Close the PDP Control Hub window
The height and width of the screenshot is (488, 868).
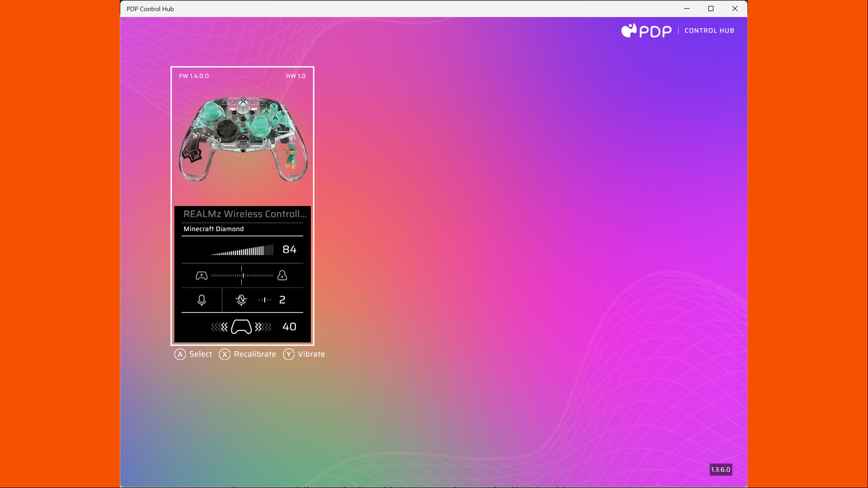coord(735,9)
